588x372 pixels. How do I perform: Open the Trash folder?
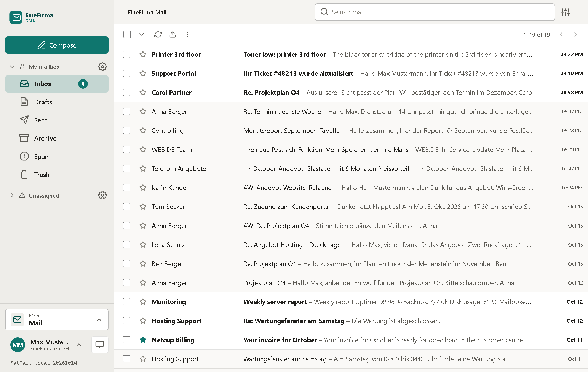(x=57, y=175)
